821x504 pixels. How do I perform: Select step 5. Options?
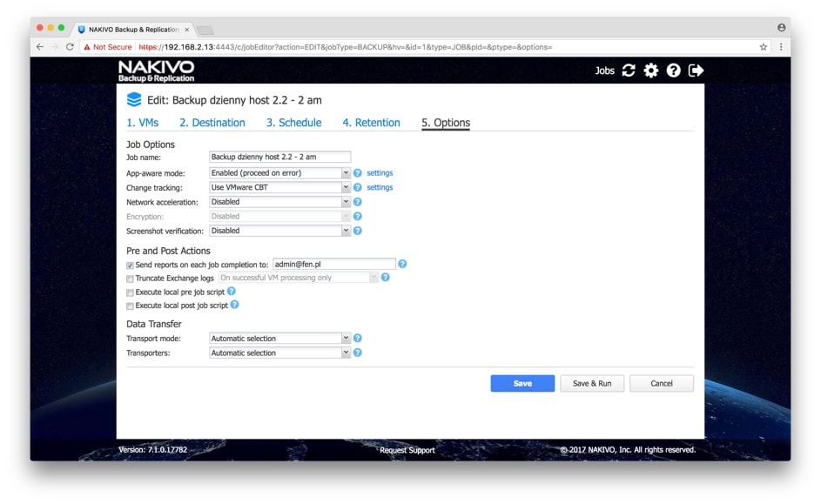pos(446,123)
